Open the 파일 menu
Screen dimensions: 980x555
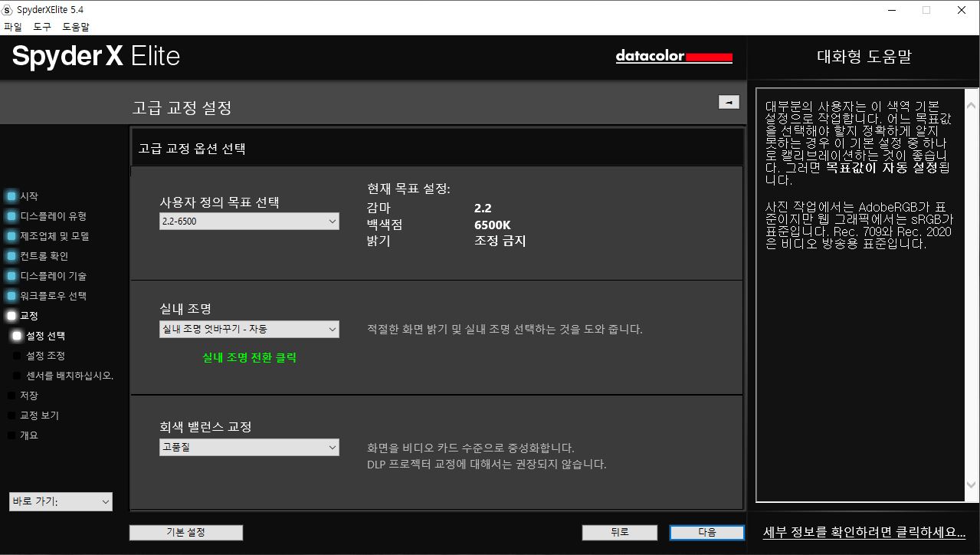13,27
